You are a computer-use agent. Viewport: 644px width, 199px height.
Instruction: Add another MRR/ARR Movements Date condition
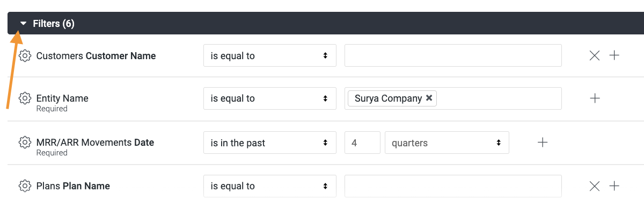coord(543,143)
